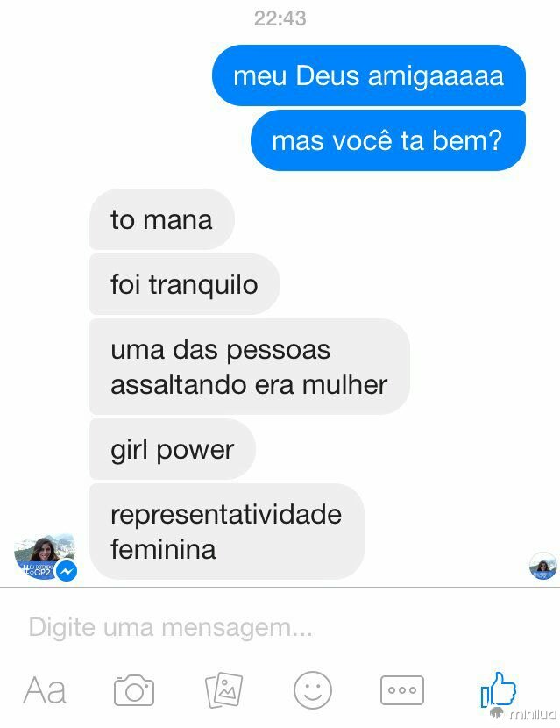This screenshot has height=728, width=560.
Task: Send a thumbs-up like
Action: (x=499, y=690)
